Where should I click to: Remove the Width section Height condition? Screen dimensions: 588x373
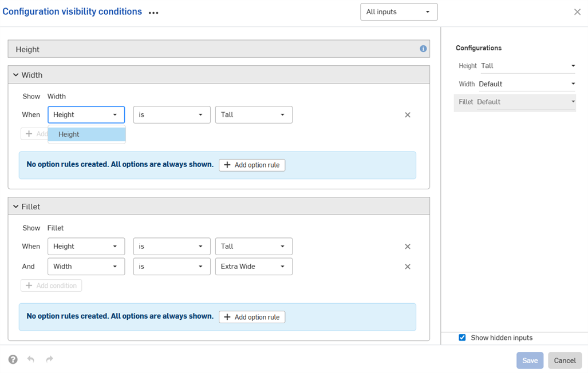click(408, 115)
